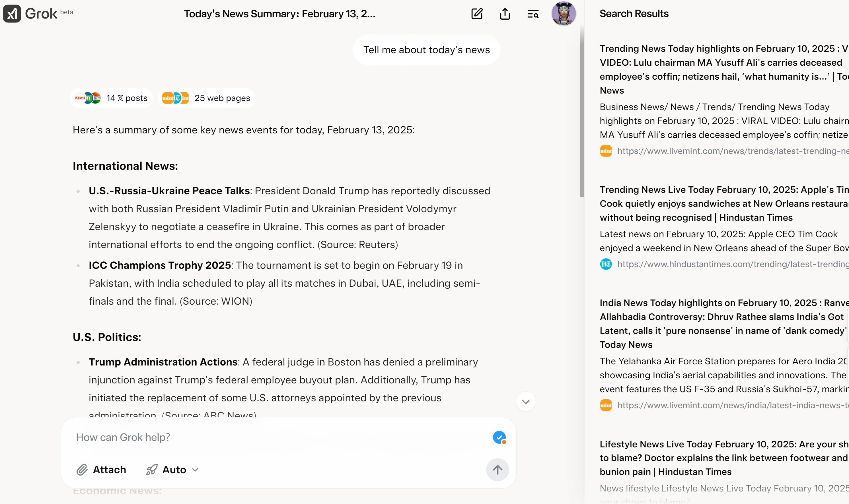Open the Lulu chairman coffin article title
Screen dimensions: 849x504
(x=724, y=70)
